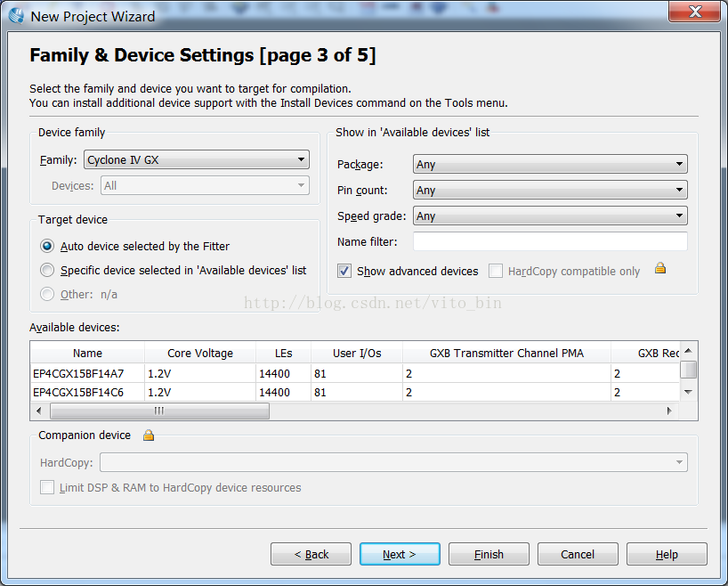This screenshot has width=728, height=586.
Task: Toggle Show advanced devices checkbox
Action: tap(344, 271)
